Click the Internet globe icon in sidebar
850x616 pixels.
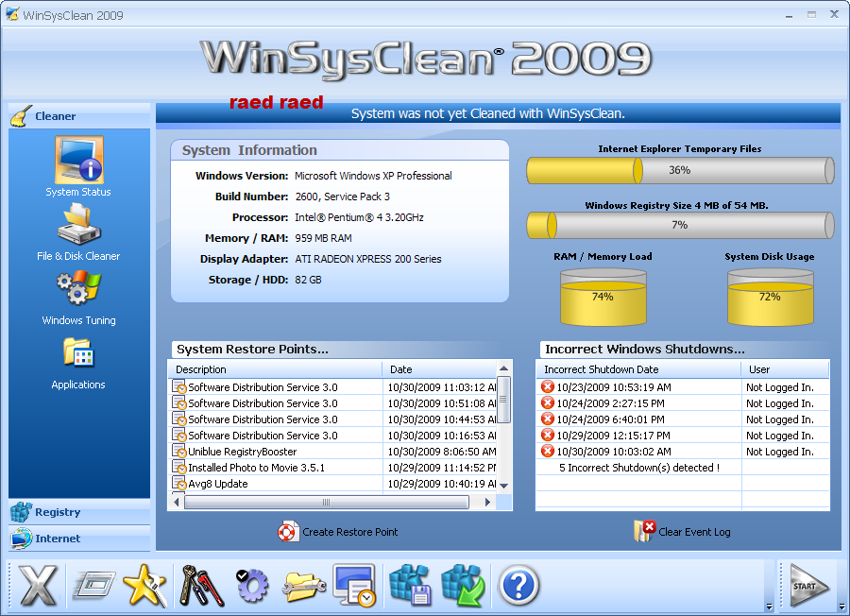21,539
